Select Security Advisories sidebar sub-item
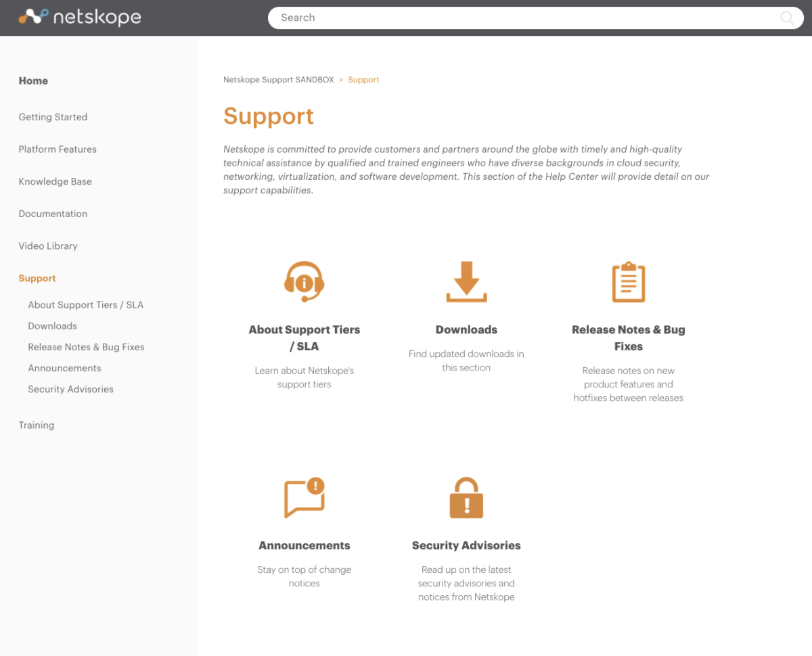Screen dimensions: 812x656 pos(70,390)
